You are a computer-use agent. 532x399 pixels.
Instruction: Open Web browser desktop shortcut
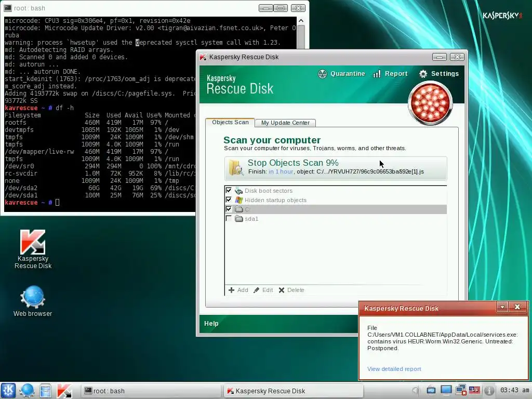pyautogui.click(x=33, y=301)
